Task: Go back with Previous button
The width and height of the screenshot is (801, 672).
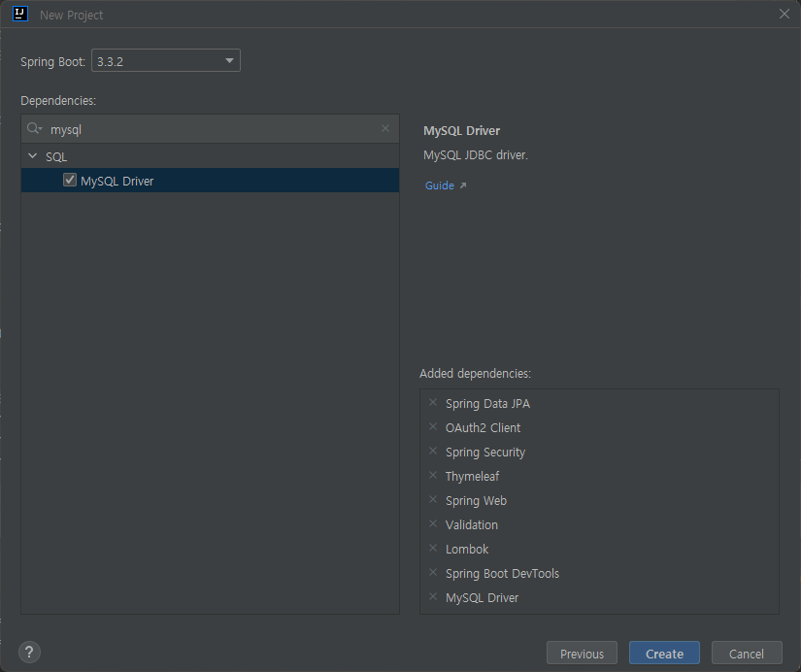Action: click(x=582, y=654)
